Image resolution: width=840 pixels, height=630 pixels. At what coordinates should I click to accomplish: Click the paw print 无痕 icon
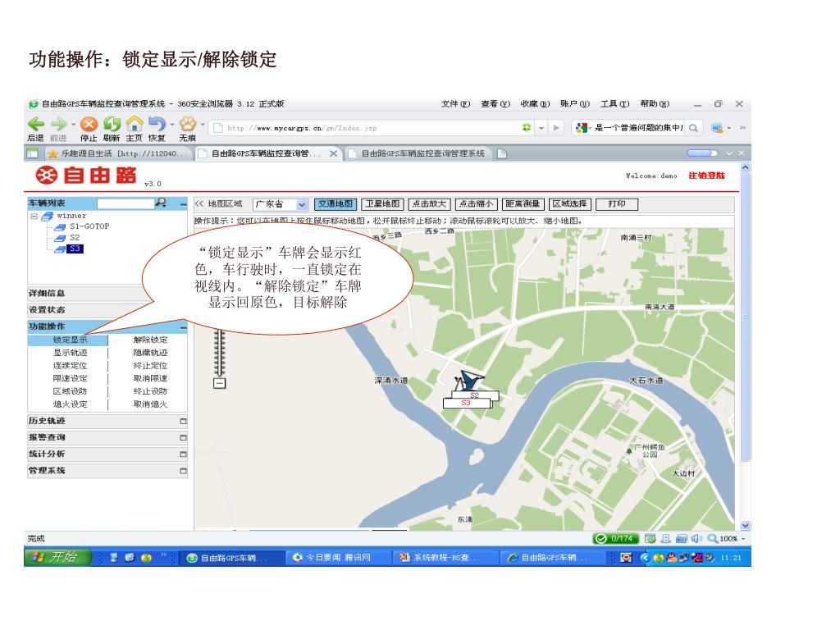point(188,126)
